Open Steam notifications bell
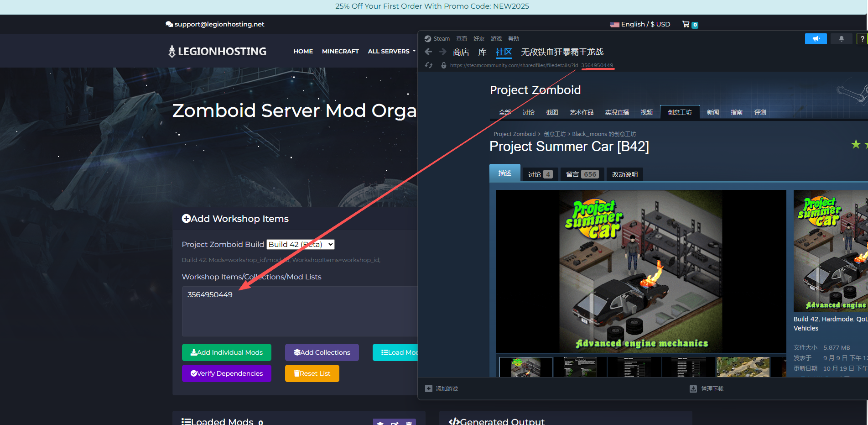868x425 pixels. [x=841, y=39]
